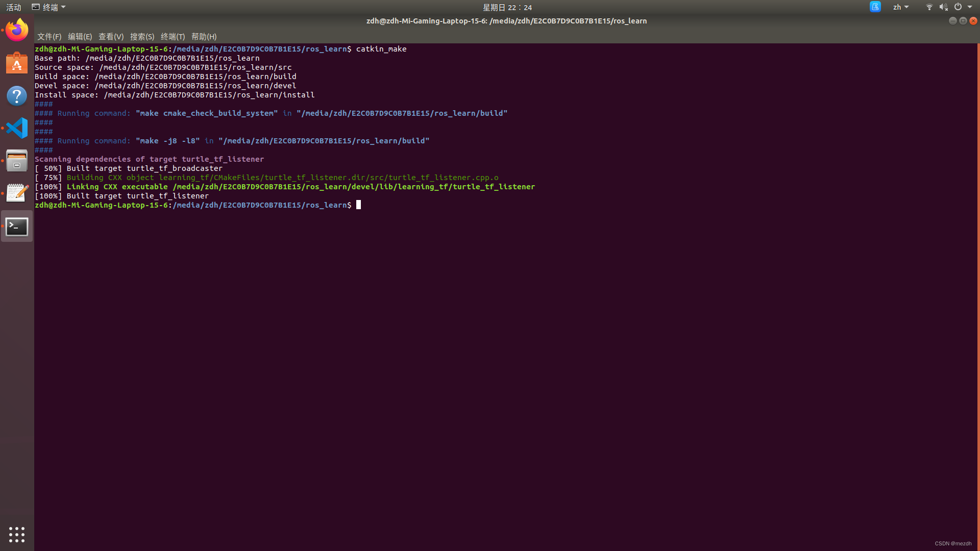Image resolution: width=980 pixels, height=551 pixels.
Task: Open the Help icon in dock
Action: (x=17, y=96)
